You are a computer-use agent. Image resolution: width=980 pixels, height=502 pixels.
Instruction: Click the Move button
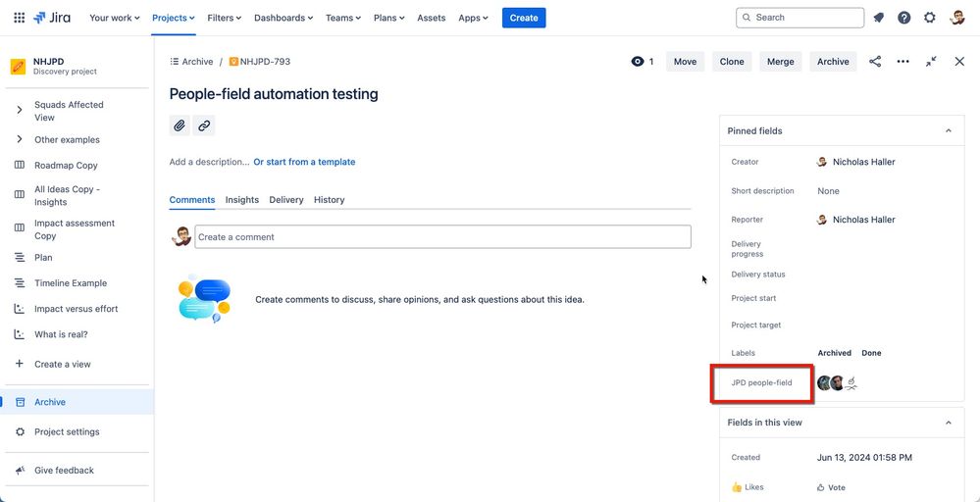click(x=685, y=61)
